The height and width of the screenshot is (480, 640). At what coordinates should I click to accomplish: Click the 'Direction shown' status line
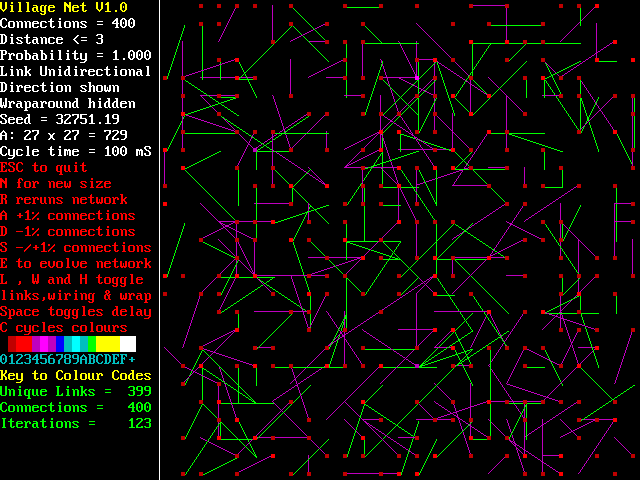coord(60,87)
